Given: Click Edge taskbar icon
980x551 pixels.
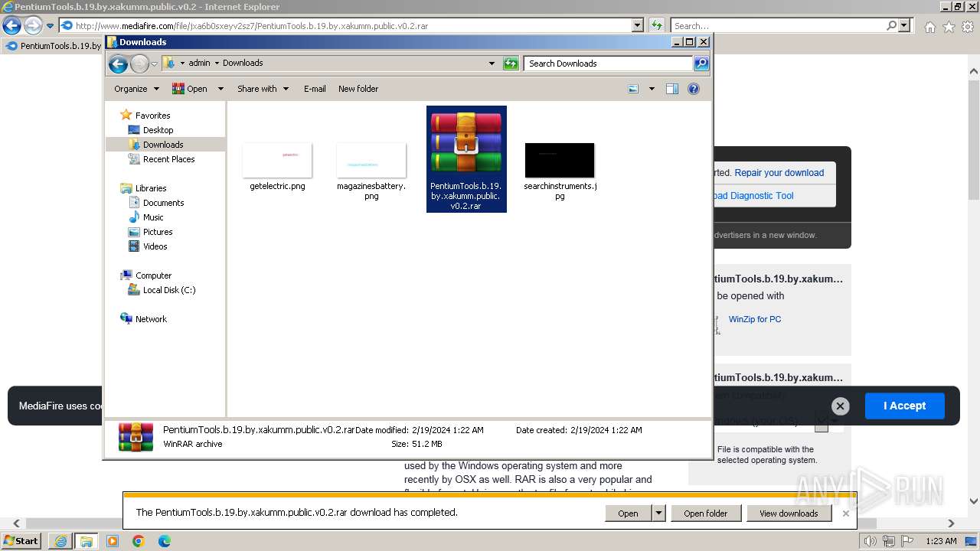Looking at the screenshot, I should [164, 541].
